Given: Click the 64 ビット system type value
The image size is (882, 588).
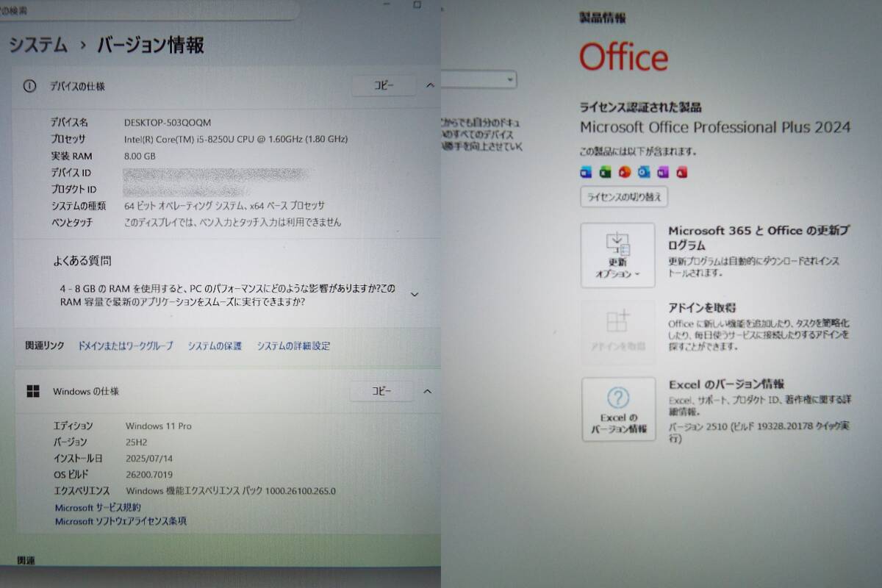Looking at the screenshot, I should [224, 206].
